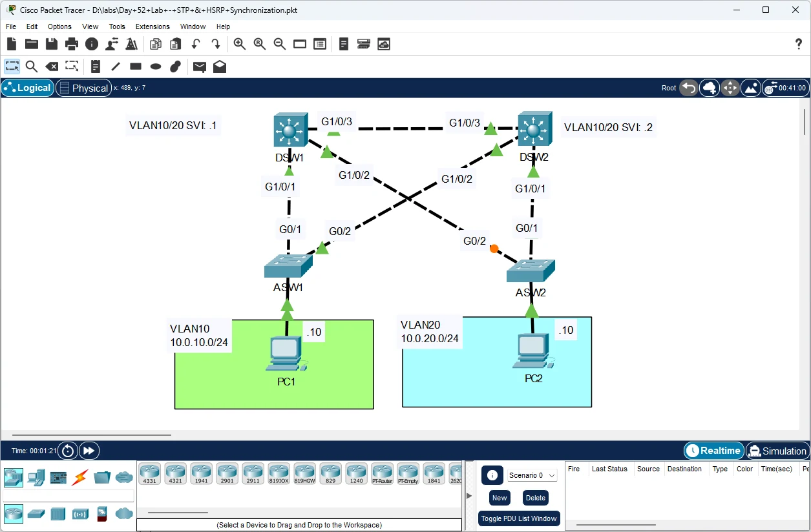Choose the Draw Rectangle tool
Image resolution: width=811 pixels, height=532 pixels.
(136, 66)
